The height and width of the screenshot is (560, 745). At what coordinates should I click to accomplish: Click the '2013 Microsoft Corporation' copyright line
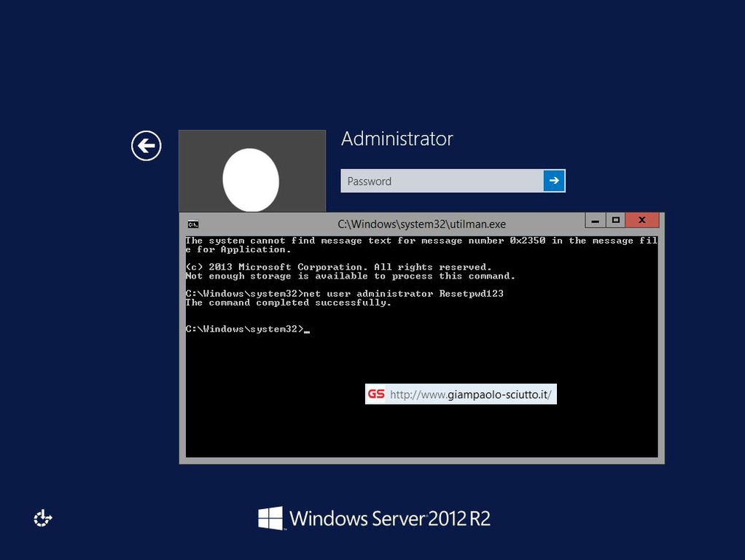[339, 267]
